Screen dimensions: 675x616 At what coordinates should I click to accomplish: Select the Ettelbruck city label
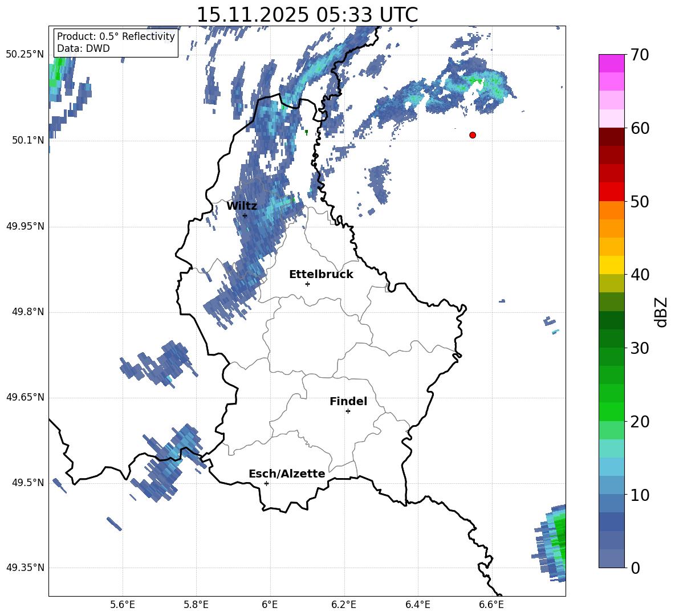(x=321, y=275)
